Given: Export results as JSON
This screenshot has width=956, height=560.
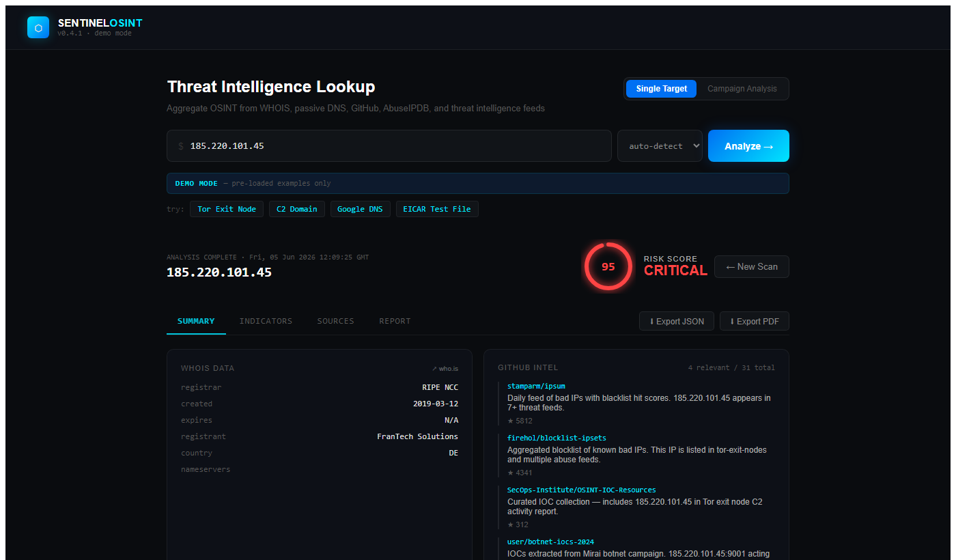Looking at the screenshot, I should [677, 321].
